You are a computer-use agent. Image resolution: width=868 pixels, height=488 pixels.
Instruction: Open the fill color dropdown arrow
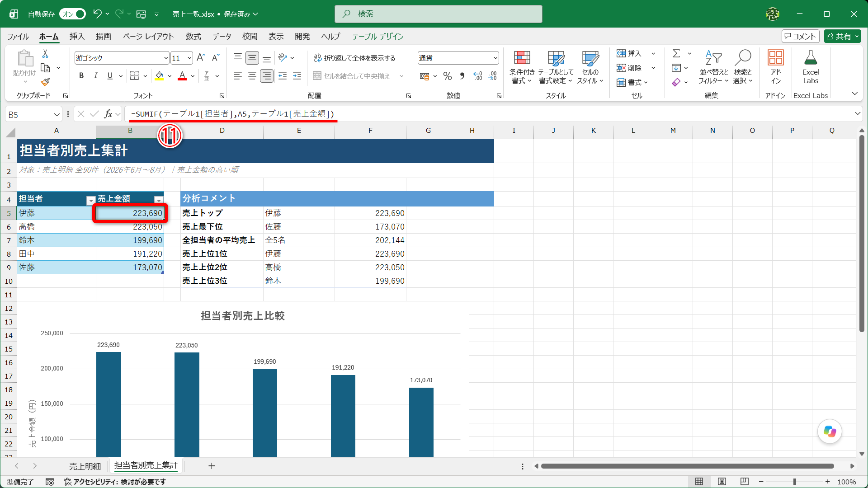170,76
